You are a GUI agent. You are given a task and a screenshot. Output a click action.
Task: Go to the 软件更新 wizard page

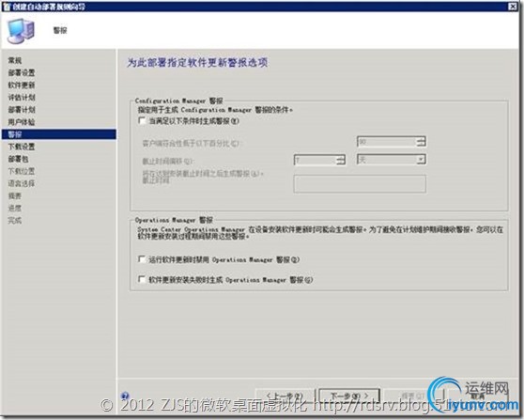click(22, 85)
